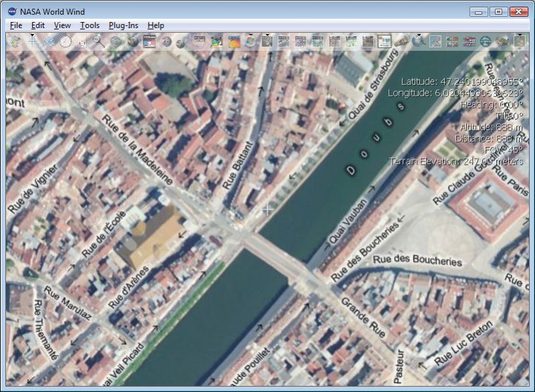Open the Plug-Ins menu
This screenshot has width=535, height=392.
point(124,25)
